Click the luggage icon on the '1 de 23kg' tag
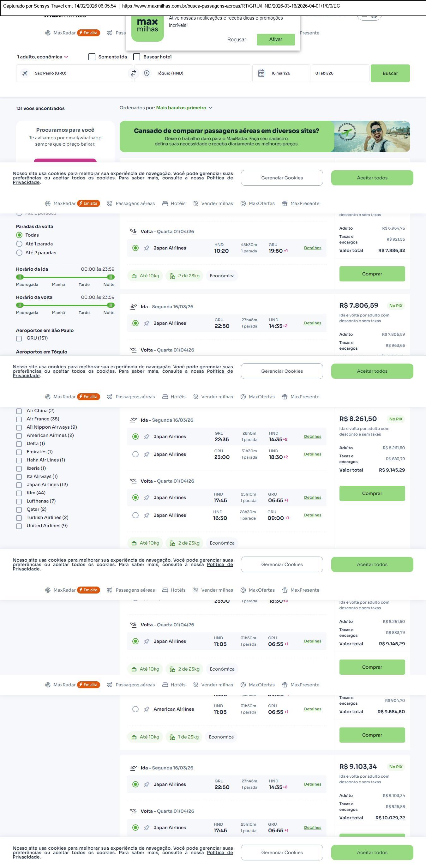Screen dimensions: 426x868 pos(172,737)
